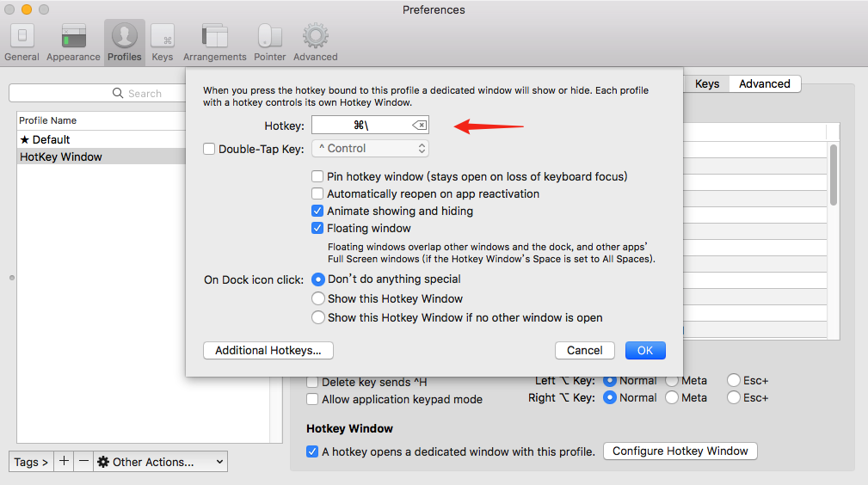Viewport: 868px width, 485px height.
Task: Set Right Option Key to Normal
Action: pos(609,397)
